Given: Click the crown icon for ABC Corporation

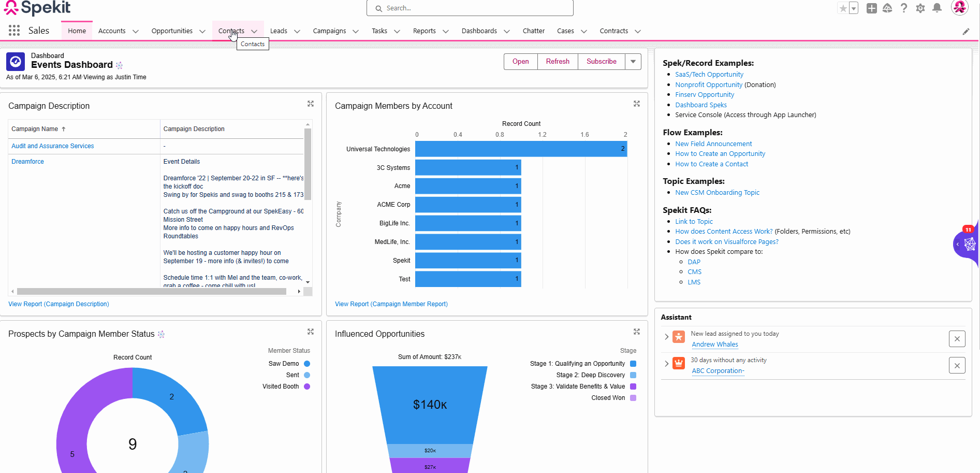Looking at the screenshot, I should [679, 363].
